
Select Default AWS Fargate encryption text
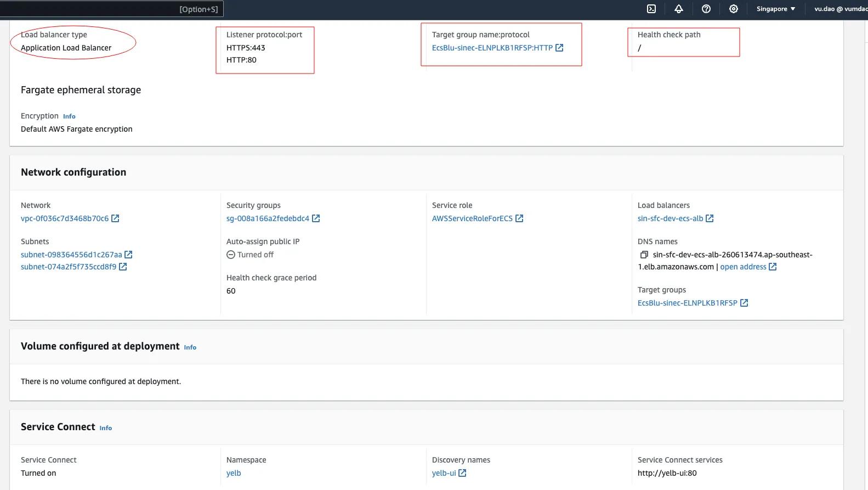point(77,129)
